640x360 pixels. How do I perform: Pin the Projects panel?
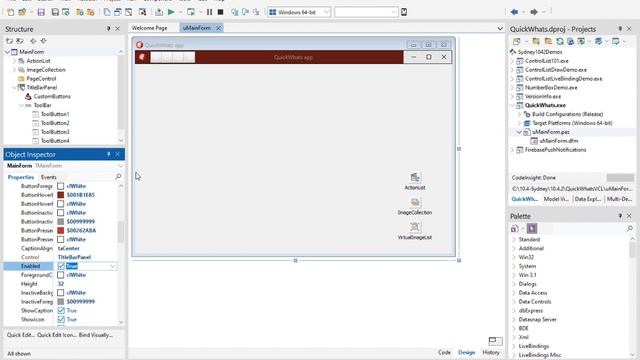click(x=620, y=29)
